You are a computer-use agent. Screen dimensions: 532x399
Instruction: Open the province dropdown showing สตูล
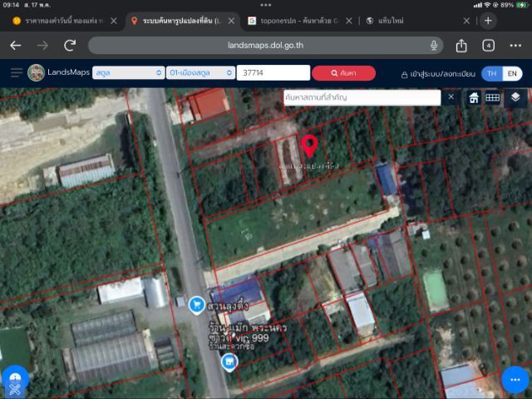pyautogui.click(x=129, y=72)
